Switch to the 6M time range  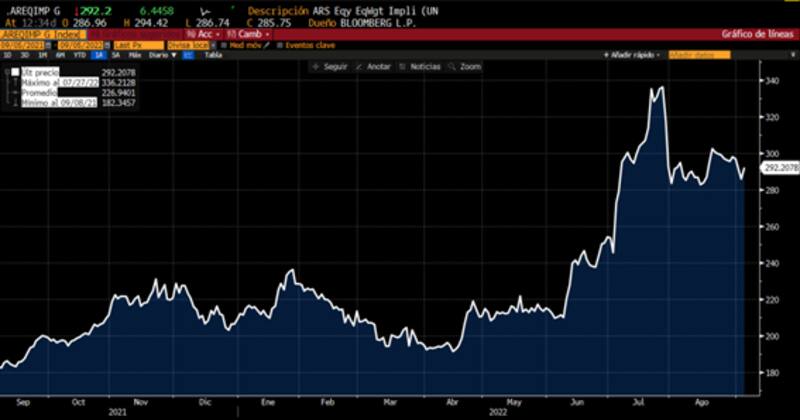coord(61,56)
